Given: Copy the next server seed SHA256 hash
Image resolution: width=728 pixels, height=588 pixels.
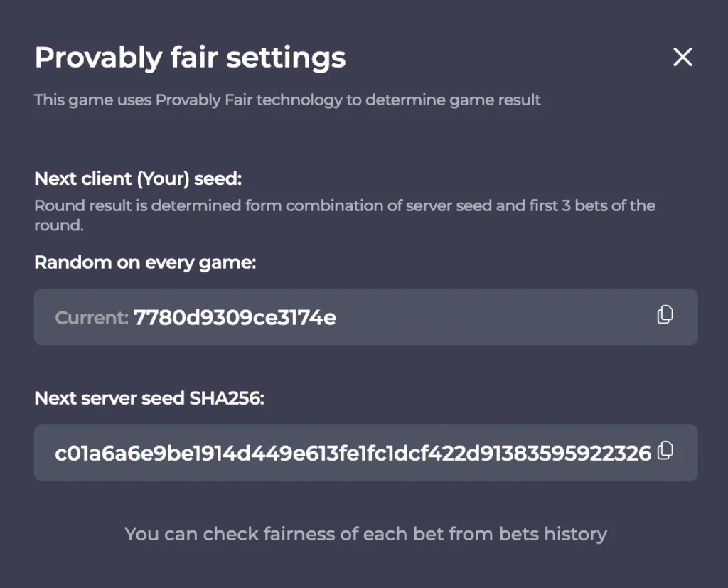Looking at the screenshot, I should tap(665, 451).
